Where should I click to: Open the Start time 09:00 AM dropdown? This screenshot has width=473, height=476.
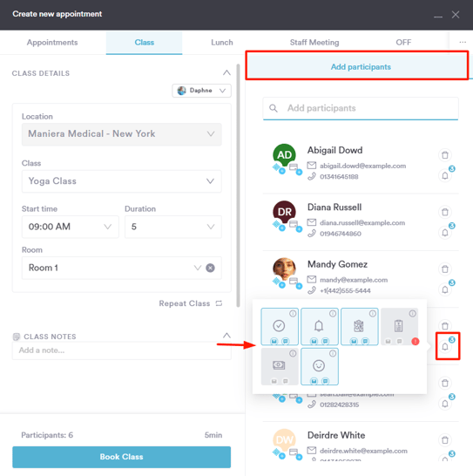pyautogui.click(x=70, y=227)
